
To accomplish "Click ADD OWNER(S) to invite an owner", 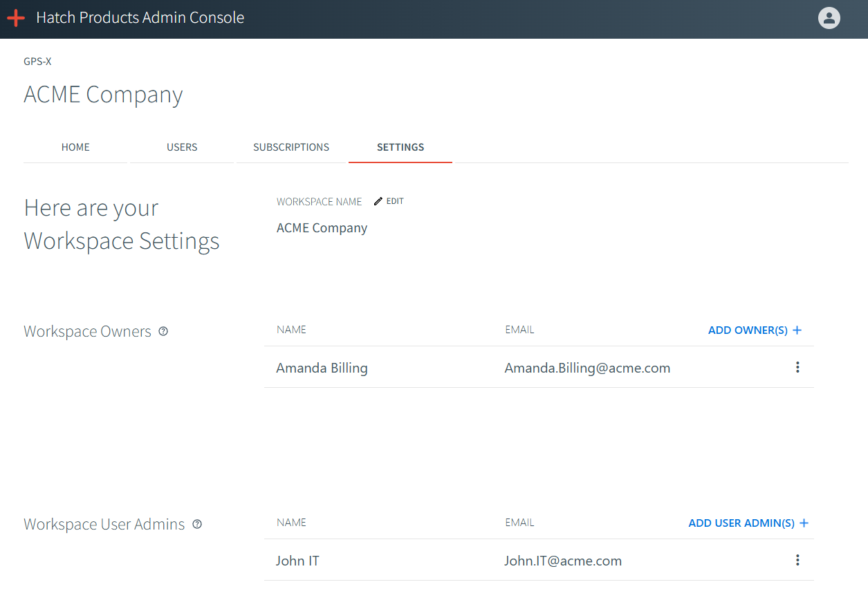I will (x=748, y=330).
